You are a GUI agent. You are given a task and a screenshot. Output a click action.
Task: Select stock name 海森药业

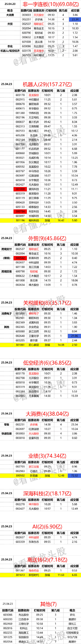click(x=34, y=571)
